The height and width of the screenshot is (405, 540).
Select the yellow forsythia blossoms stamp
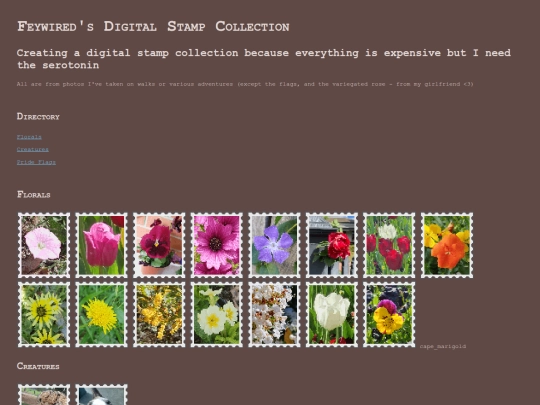[x=159, y=314]
